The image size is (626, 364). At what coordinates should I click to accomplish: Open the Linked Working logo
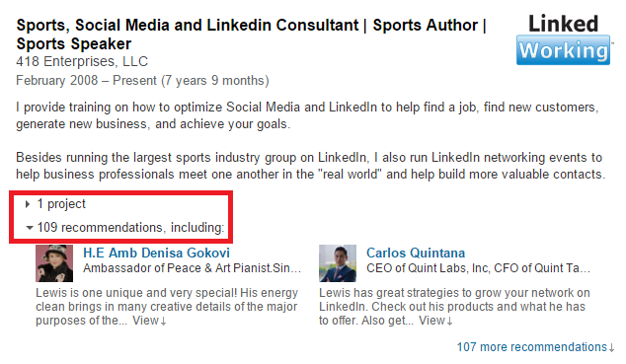[564, 39]
